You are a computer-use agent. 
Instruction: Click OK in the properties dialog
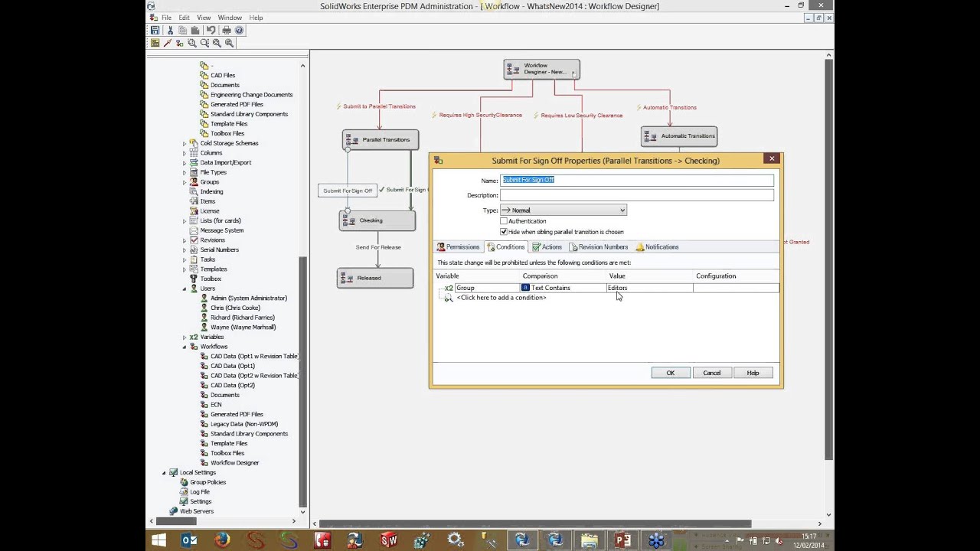[670, 373]
